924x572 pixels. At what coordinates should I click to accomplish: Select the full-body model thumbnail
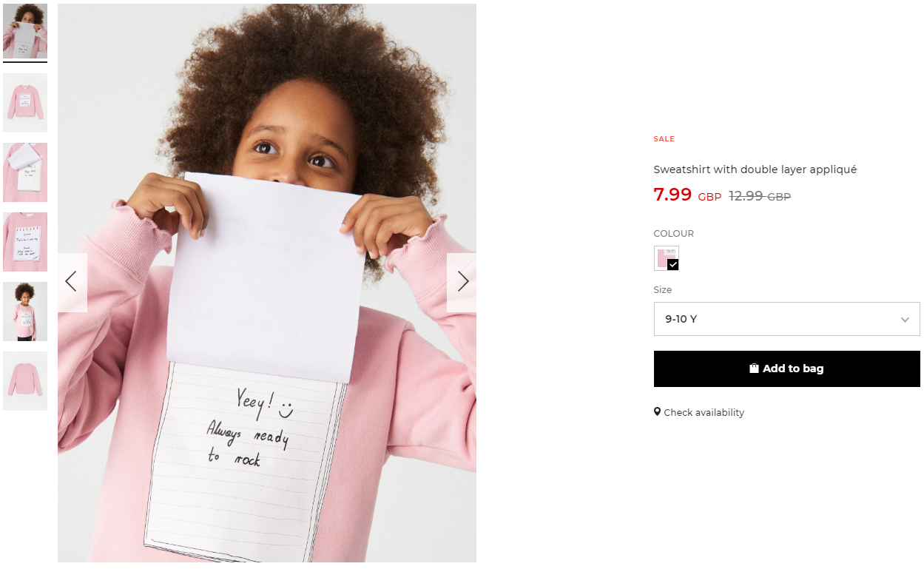click(x=25, y=312)
